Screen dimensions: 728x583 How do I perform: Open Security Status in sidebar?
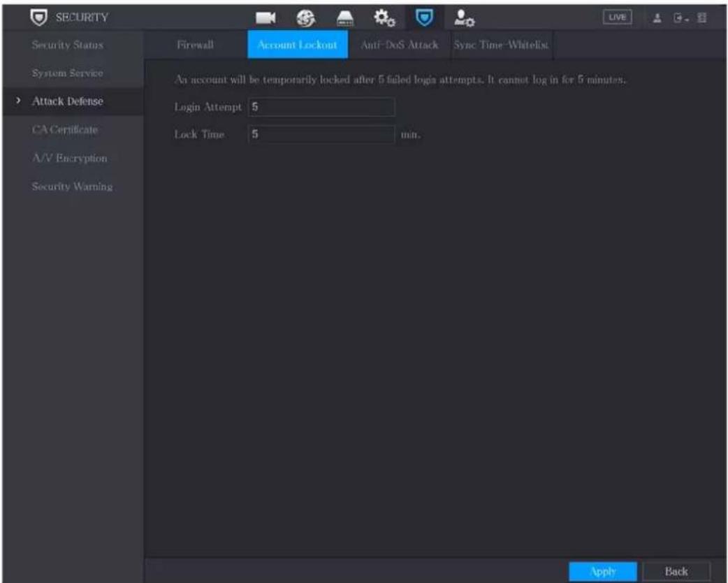[x=68, y=45]
